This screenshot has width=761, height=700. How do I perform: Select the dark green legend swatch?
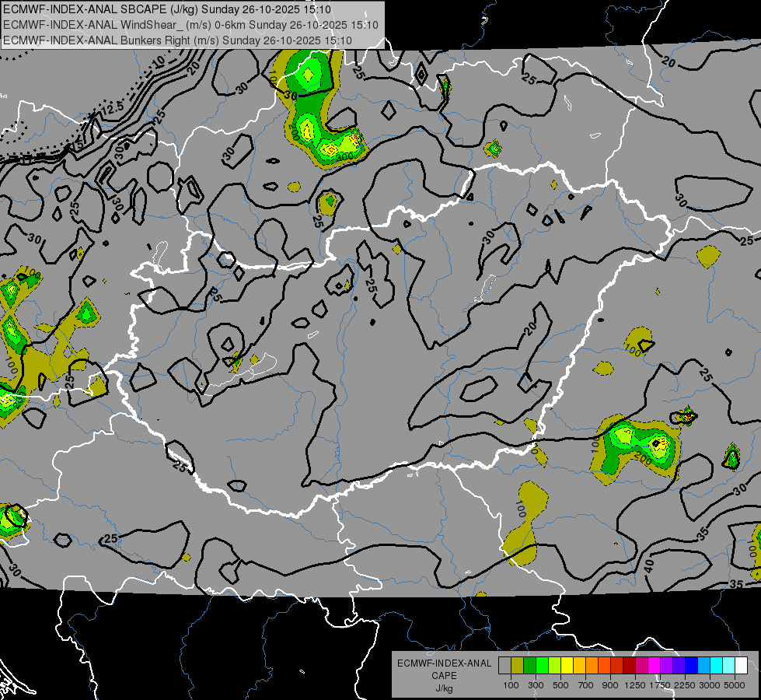(529, 665)
